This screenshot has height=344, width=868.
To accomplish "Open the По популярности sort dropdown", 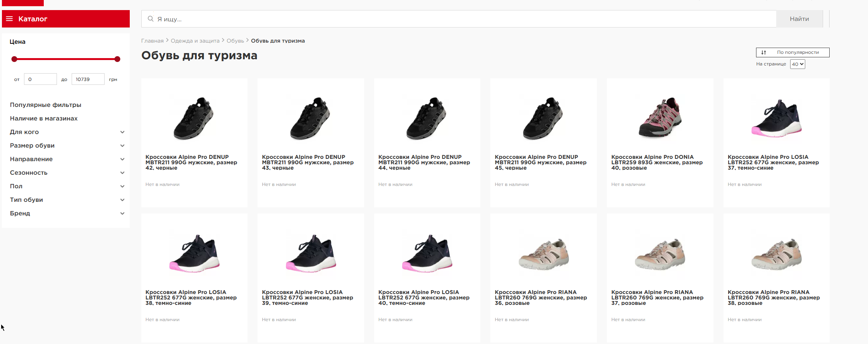I will click(792, 52).
